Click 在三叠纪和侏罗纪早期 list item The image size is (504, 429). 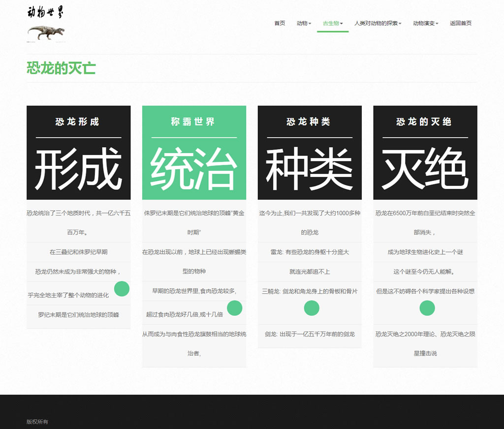pos(78,252)
